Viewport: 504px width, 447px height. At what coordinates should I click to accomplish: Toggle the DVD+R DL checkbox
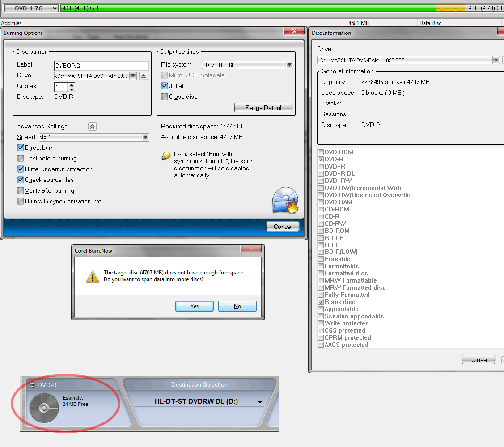(x=321, y=173)
